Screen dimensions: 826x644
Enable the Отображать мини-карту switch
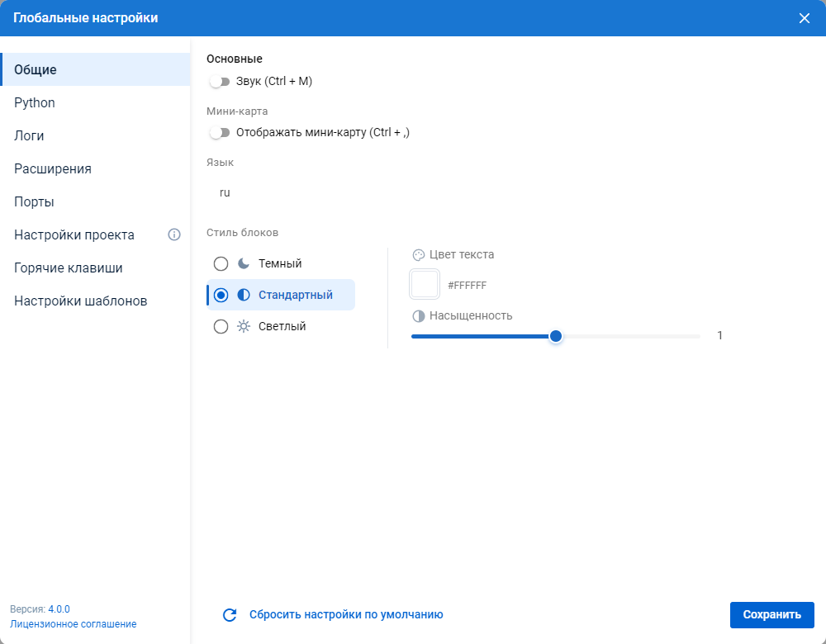pyautogui.click(x=220, y=133)
